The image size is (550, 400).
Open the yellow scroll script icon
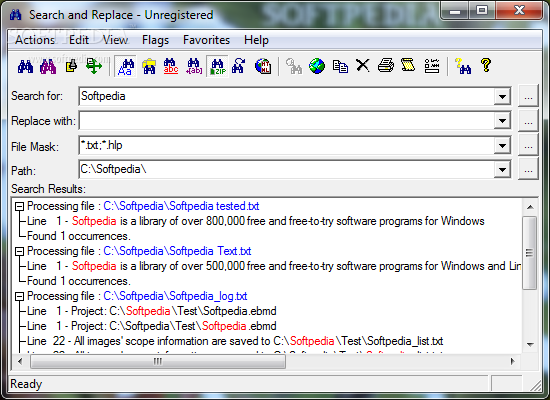[x=408, y=65]
